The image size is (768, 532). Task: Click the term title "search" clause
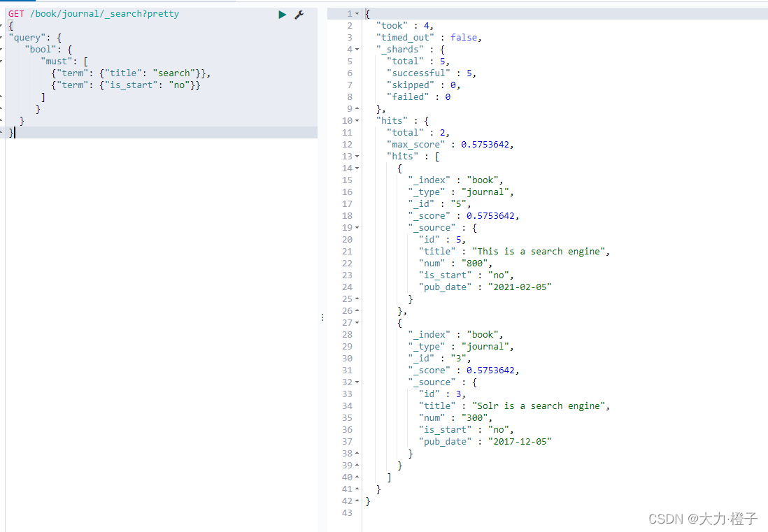(131, 73)
